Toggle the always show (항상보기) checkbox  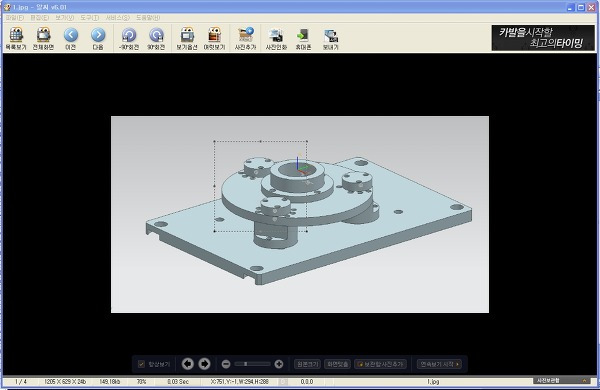(141, 364)
